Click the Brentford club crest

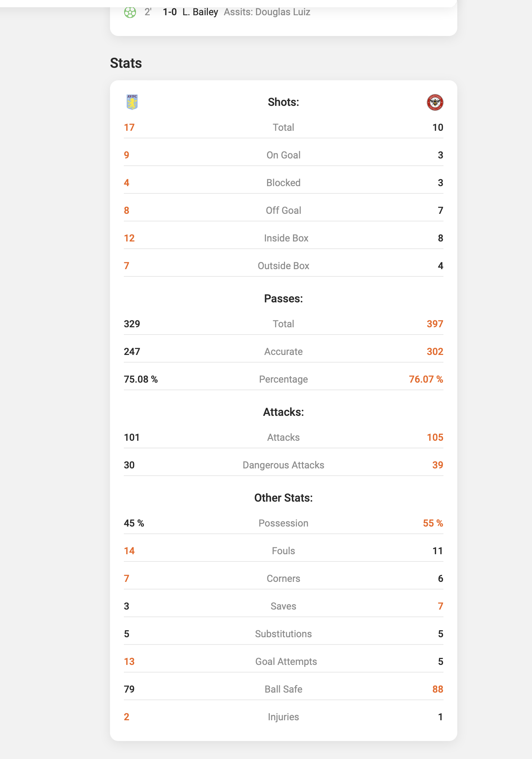coord(435,102)
